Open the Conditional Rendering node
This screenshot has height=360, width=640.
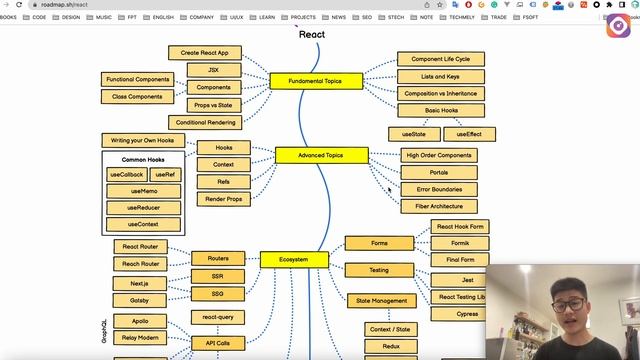pos(205,122)
